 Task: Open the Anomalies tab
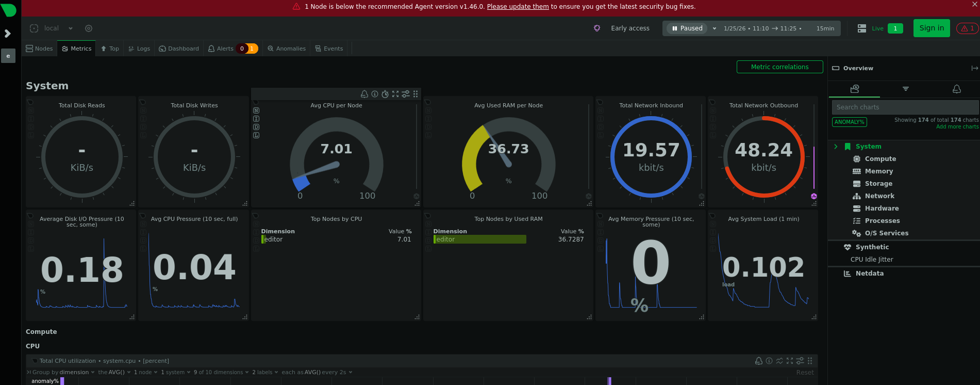287,49
